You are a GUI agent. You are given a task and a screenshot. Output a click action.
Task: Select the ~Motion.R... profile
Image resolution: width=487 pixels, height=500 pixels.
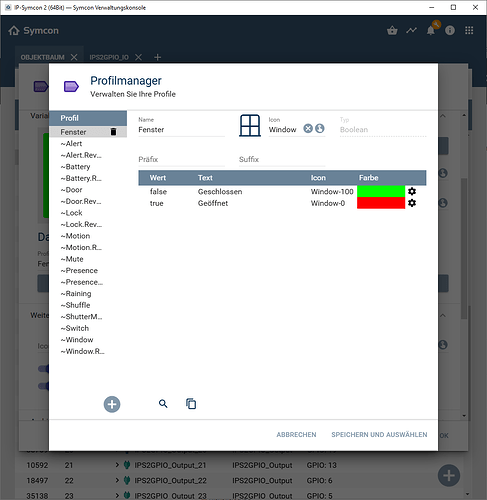[81, 247]
